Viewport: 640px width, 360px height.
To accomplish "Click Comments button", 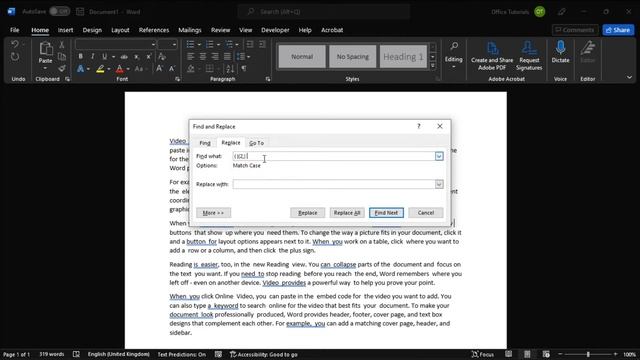I will 575,30.
